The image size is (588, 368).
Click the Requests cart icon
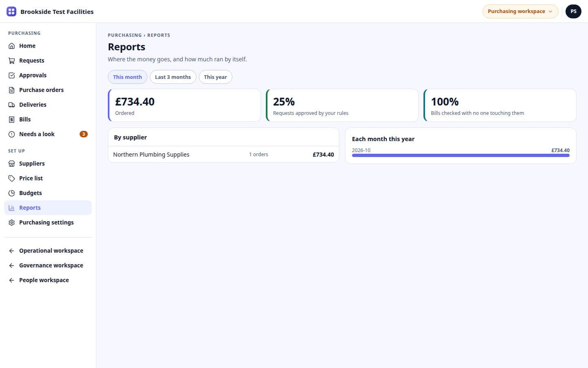click(11, 61)
